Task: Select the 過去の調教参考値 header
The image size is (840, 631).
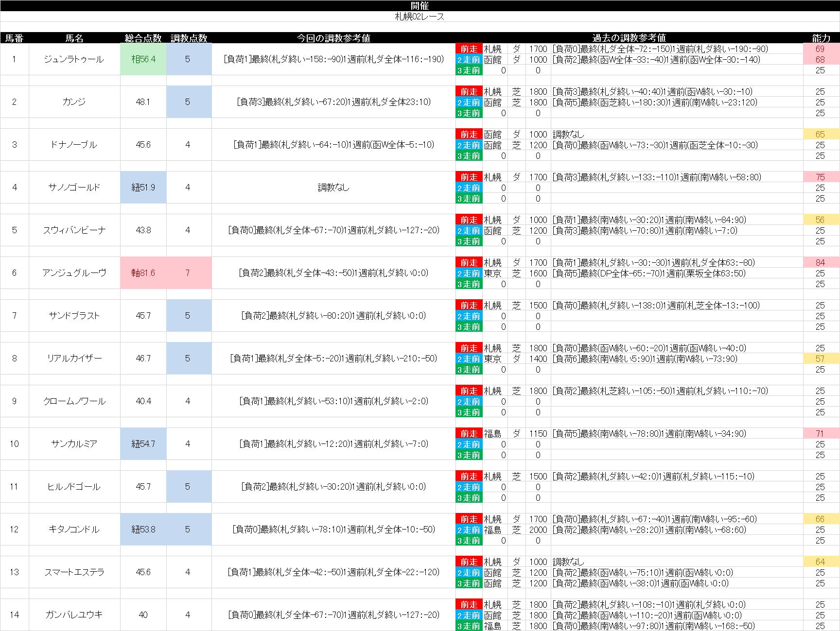Action: pos(629,38)
